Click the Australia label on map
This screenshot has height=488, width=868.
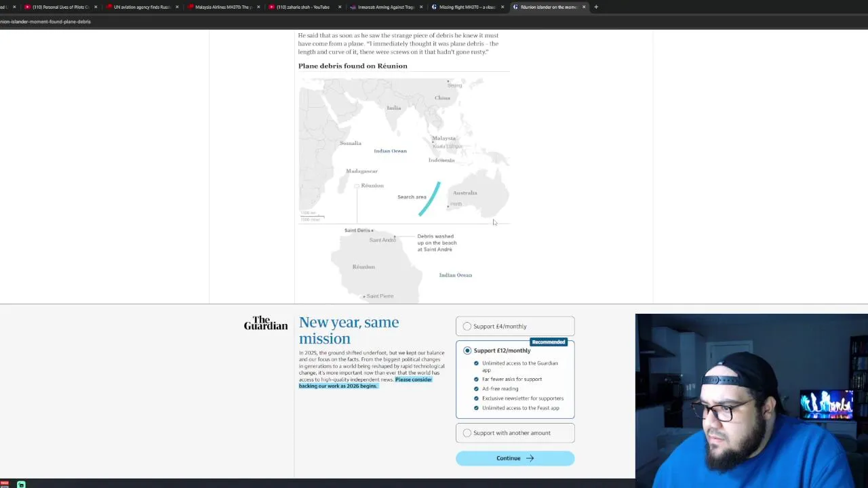click(465, 193)
